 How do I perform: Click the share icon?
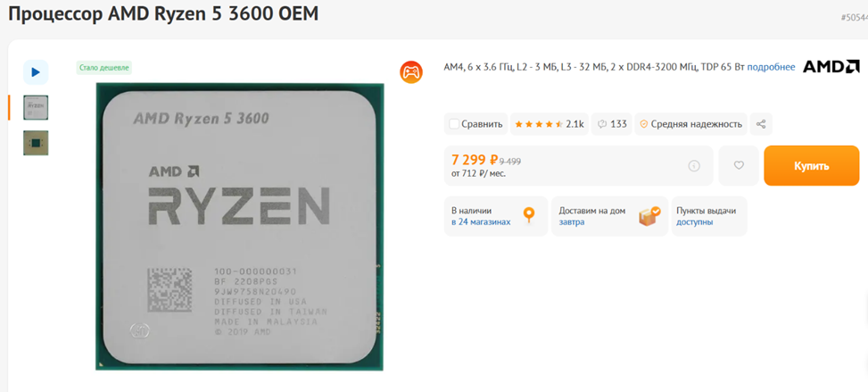coord(761,124)
